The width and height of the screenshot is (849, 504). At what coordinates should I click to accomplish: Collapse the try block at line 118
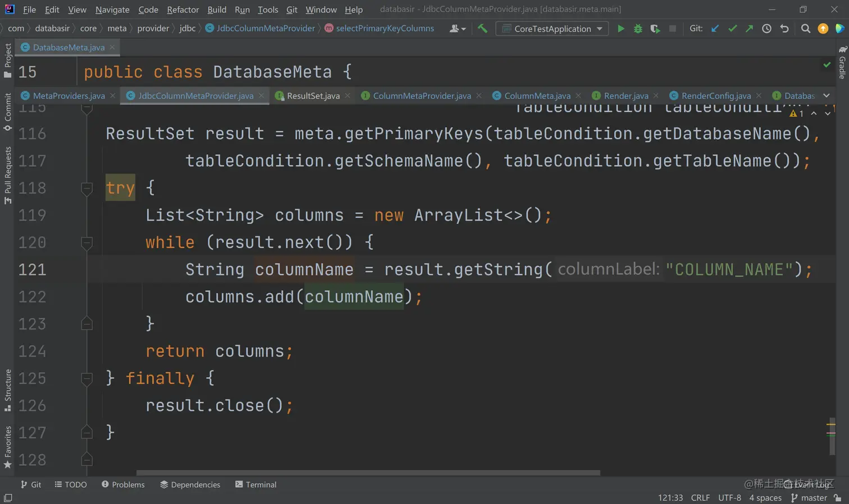point(86,188)
